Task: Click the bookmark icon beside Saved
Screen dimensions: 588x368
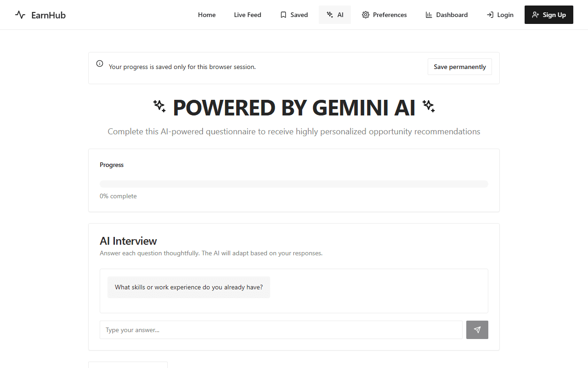Action: (x=283, y=15)
